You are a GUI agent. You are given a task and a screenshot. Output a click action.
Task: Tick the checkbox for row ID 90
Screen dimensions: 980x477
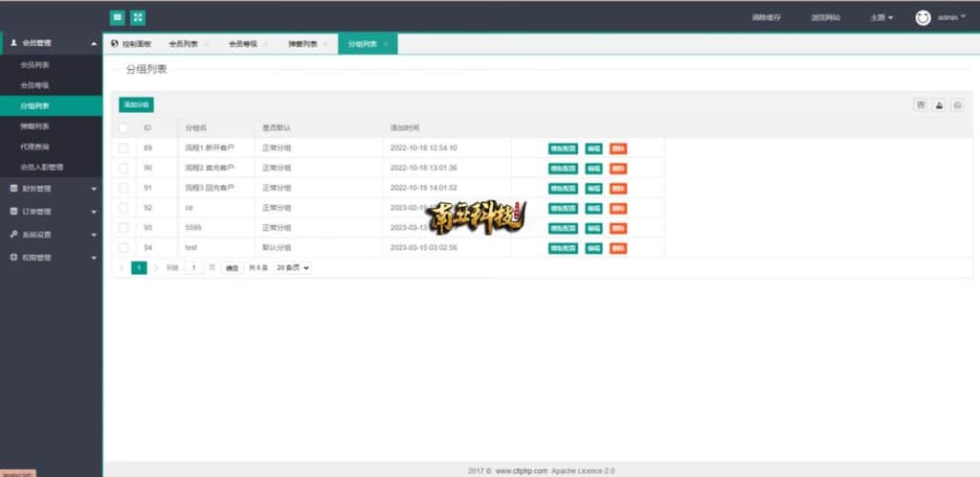click(x=123, y=169)
